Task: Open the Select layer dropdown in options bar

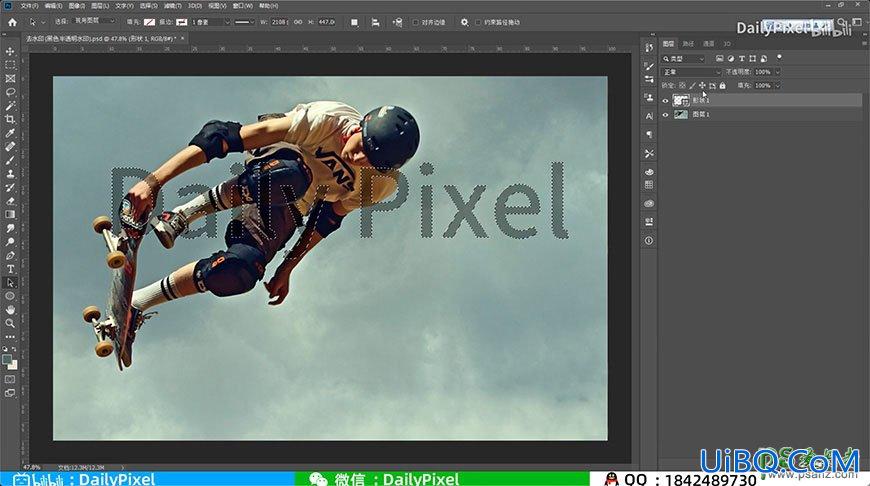Action: 94,21
